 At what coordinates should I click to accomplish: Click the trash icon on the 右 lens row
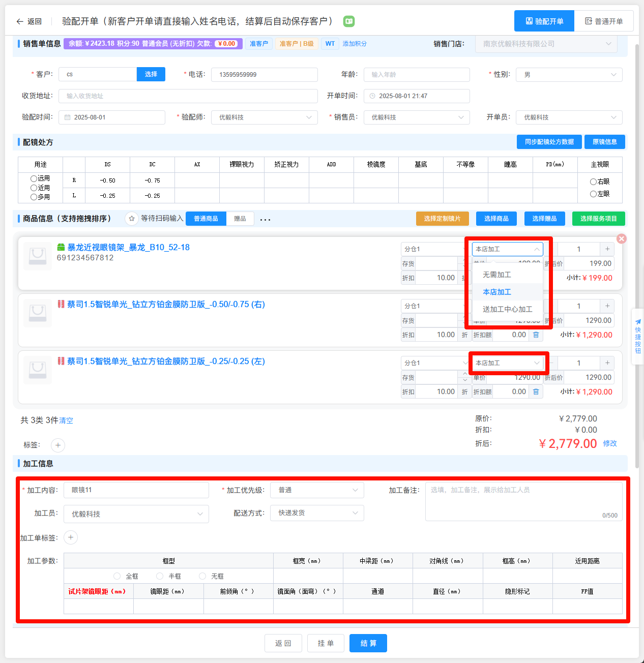pyautogui.click(x=536, y=335)
